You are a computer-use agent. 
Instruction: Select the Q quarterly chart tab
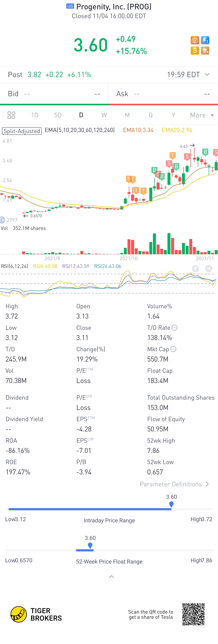click(x=150, y=115)
